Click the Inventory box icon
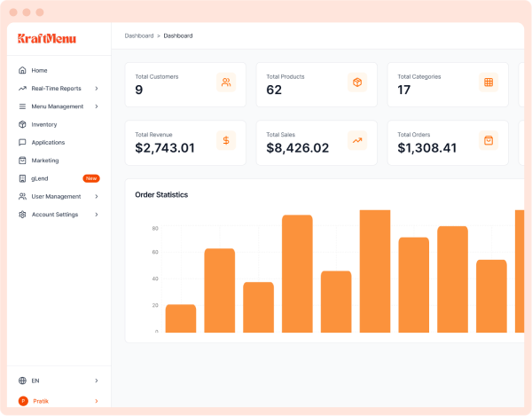The image size is (532, 416). tap(22, 124)
